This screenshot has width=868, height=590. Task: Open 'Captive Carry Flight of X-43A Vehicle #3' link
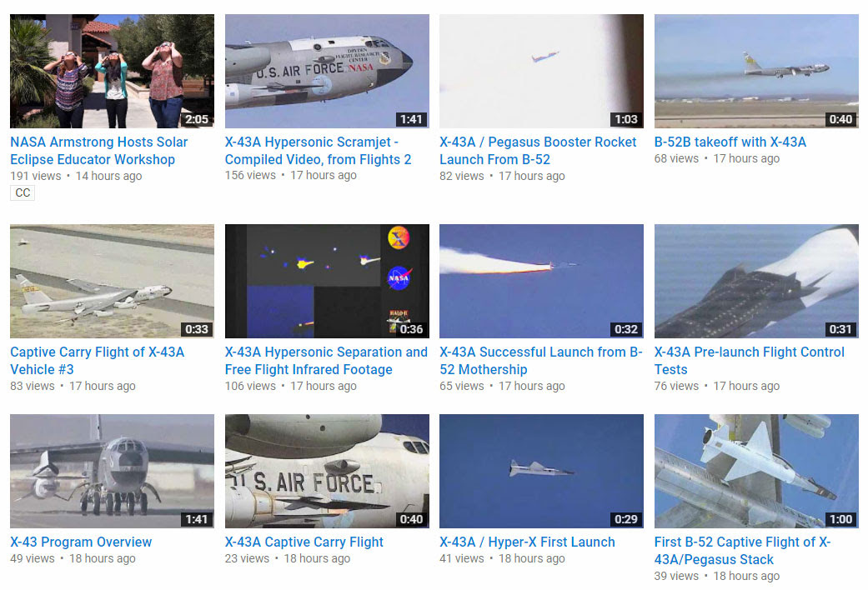coord(98,361)
